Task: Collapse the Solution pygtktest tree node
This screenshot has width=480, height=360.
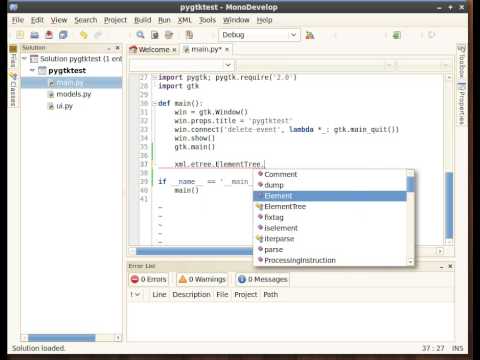Action: [x=24, y=58]
